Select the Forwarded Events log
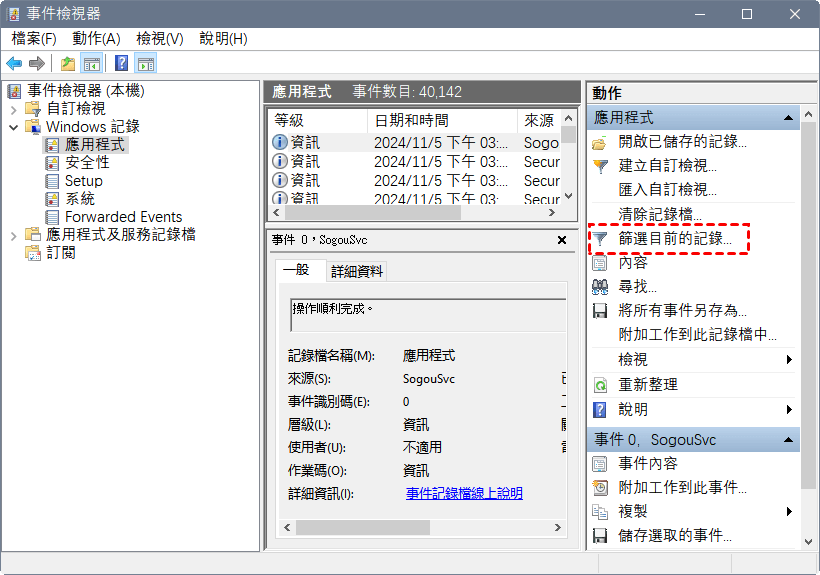 (x=123, y=216)
